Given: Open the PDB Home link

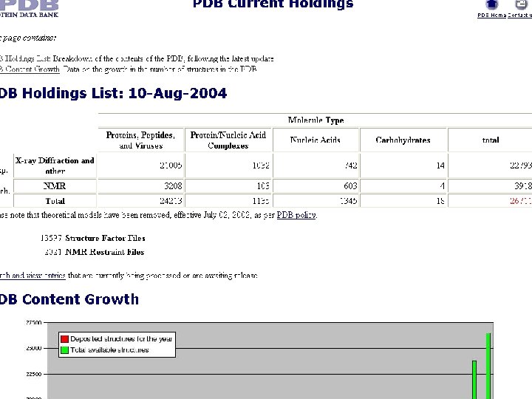Looking at the screenshot, I should click(x=492, y=16).
